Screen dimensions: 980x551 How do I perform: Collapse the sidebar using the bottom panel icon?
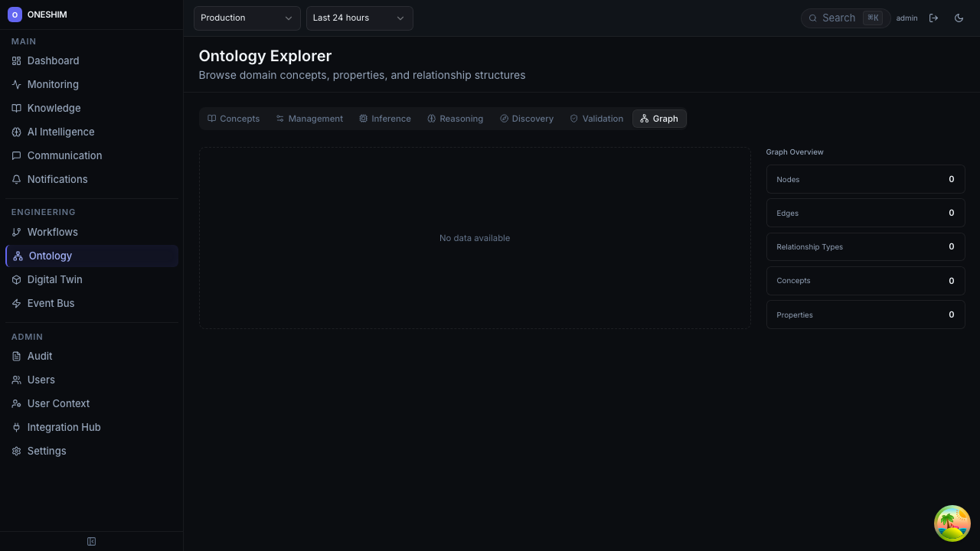[x=91, y=542]
